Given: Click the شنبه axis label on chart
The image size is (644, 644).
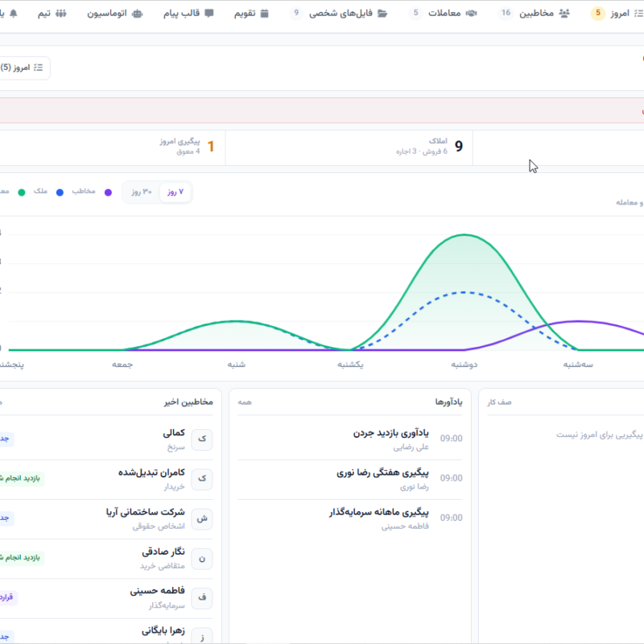Looking at the screenshot, I should [x=237, y=365].
